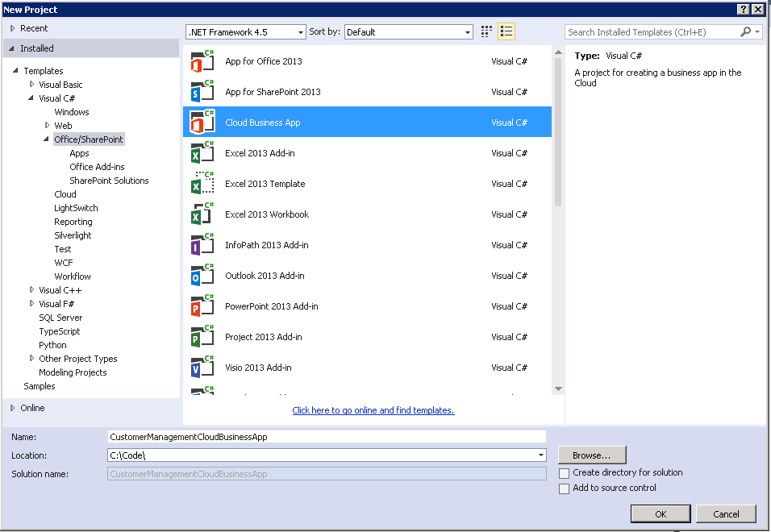Image resolution: width=771 pixels, height=532 pixels.
Task: Select the Workflow tree item
Action: (73, 276)
